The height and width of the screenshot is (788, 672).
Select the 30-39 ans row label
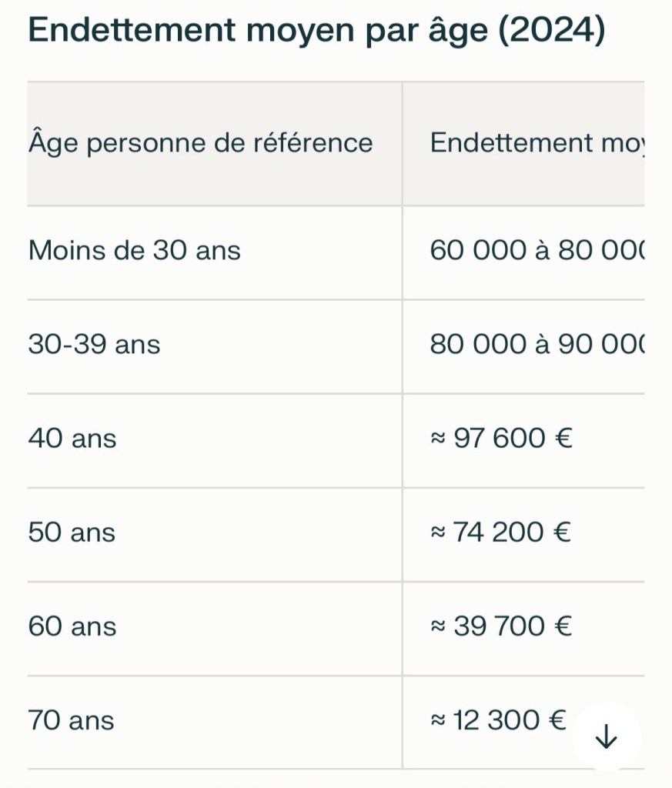pos(94,345)
